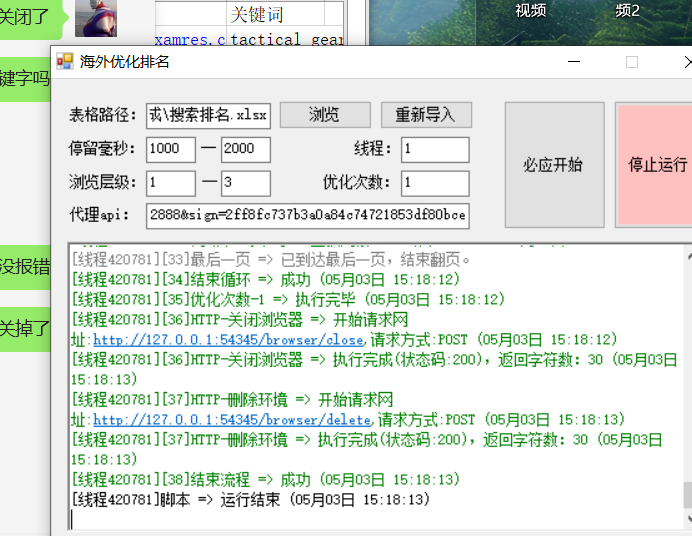
Task: Click the 没报错 chat message bubble
Action: pyautogui.click(x=25, y=267)
